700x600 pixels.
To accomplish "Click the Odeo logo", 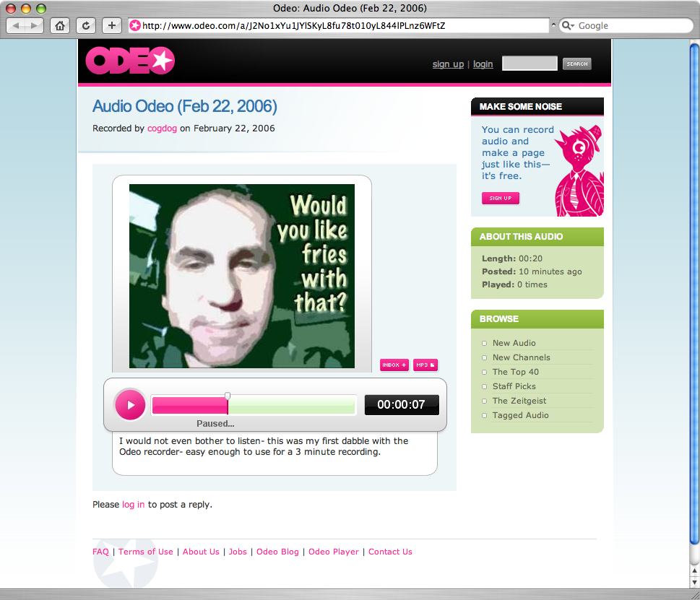I will 130,61.
